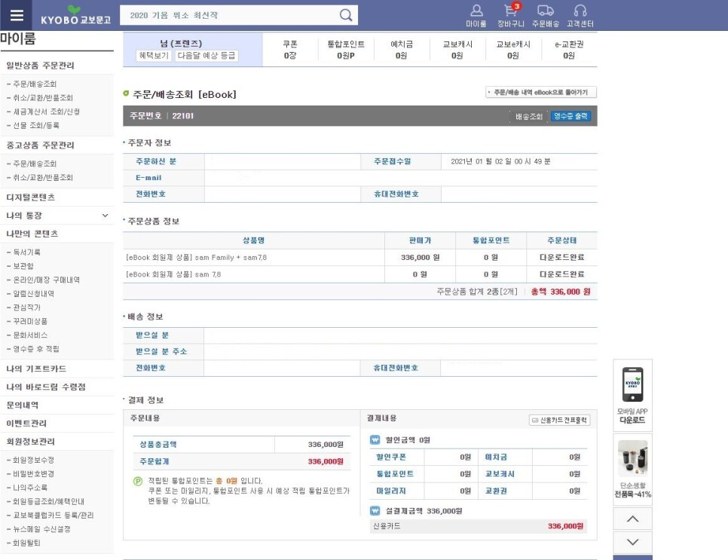The width and height of the screenshot is (728, 560).
Task: Select 디지털콘텐츠 menu
Action: point(31,197)
